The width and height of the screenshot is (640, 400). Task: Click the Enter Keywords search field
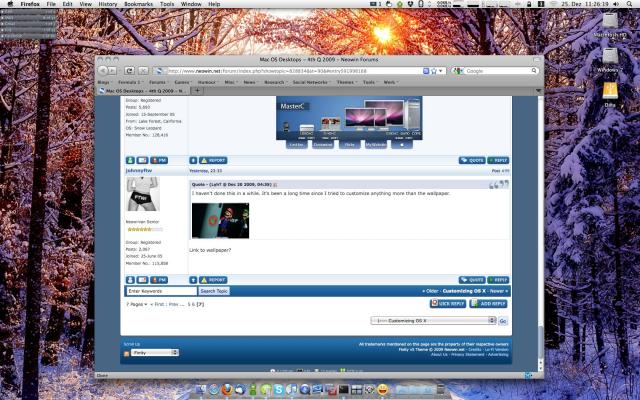tap(161, 291)
